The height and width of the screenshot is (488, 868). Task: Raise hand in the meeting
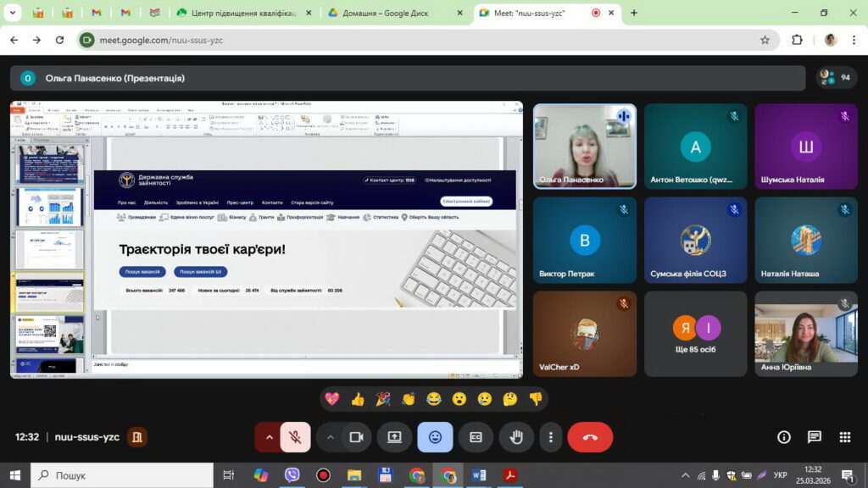pyautogui.click(x=516, y=437)
